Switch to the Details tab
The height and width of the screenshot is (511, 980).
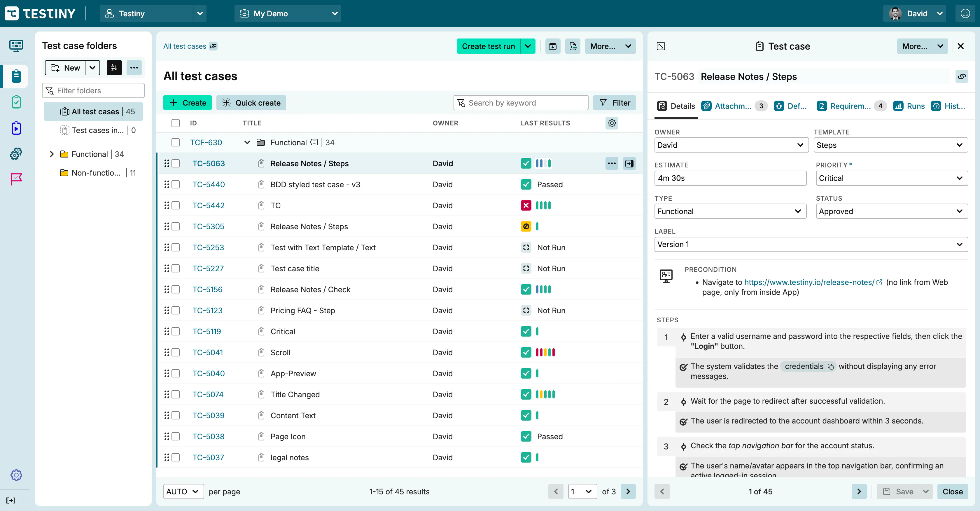point(676,106)
